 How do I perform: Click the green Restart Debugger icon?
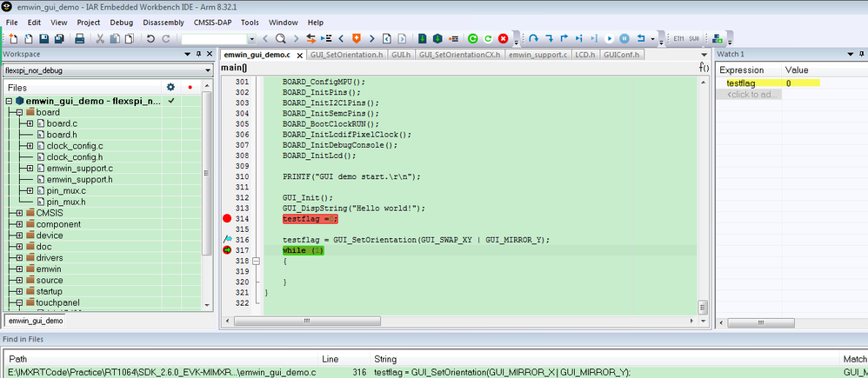click(x=472, y=39)
